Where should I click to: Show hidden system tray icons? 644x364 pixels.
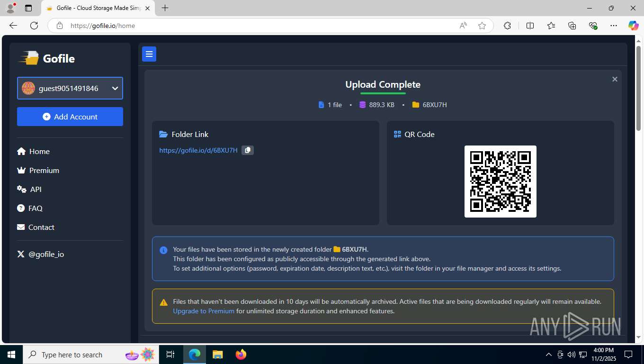[x=549, y=355]
